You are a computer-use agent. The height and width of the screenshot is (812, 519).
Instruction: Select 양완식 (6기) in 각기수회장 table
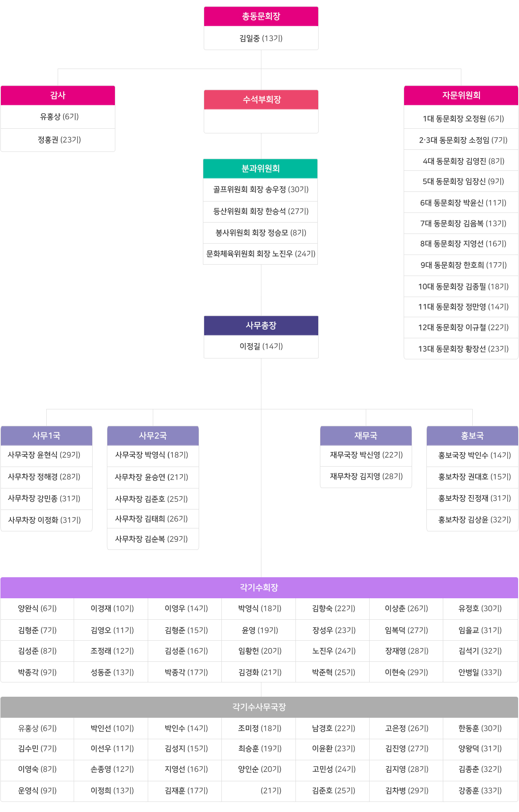pos(37,608)
